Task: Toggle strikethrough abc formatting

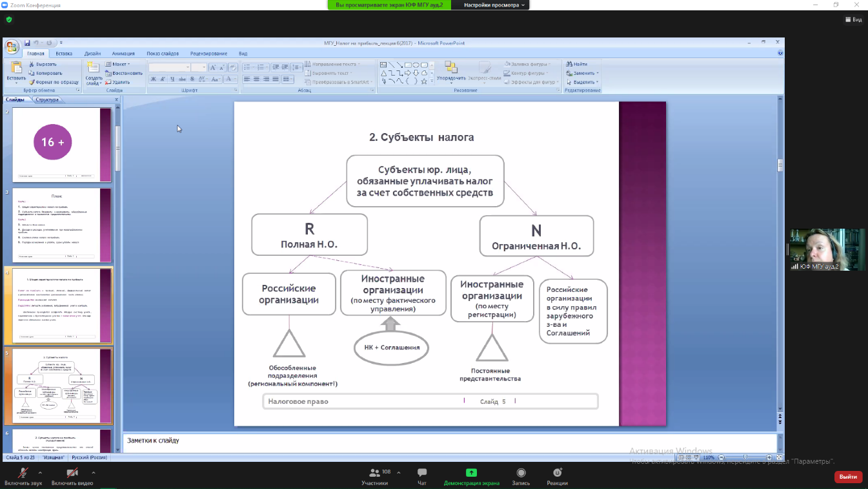Action: coord(183,79)
